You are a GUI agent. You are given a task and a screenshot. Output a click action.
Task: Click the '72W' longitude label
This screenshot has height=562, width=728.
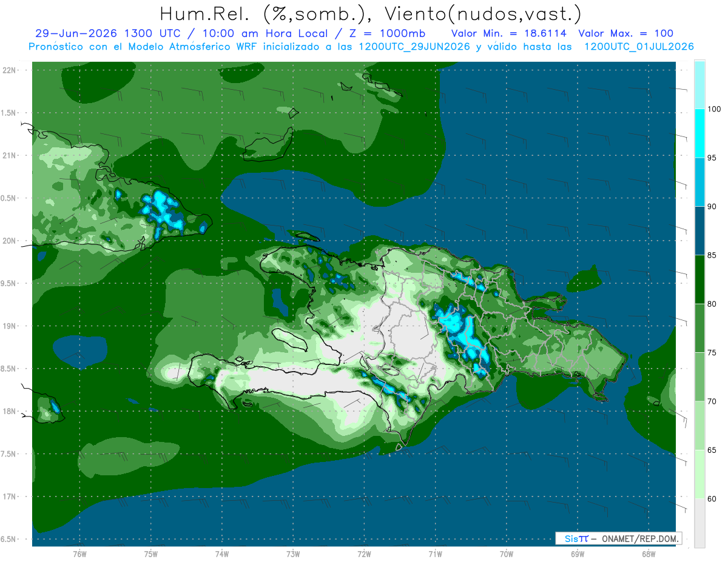(364, 554)
